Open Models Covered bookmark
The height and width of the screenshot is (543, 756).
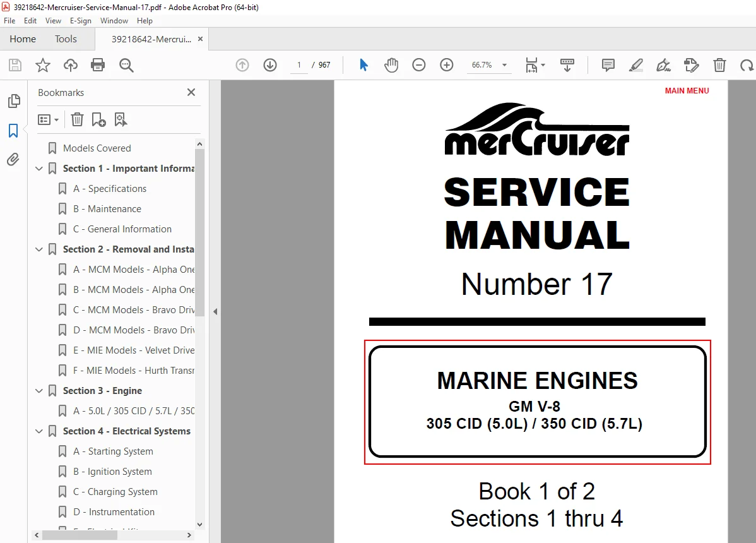click(x=97, y=148)
